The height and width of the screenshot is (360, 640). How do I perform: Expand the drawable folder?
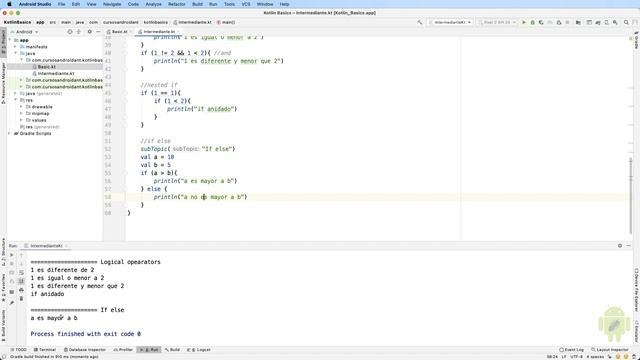click(22, 107)
